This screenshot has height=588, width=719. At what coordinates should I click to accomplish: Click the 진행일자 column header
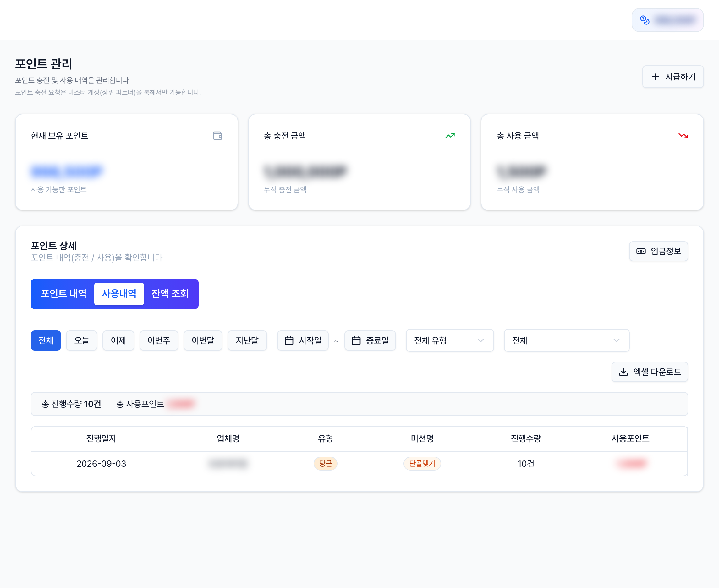101,438
